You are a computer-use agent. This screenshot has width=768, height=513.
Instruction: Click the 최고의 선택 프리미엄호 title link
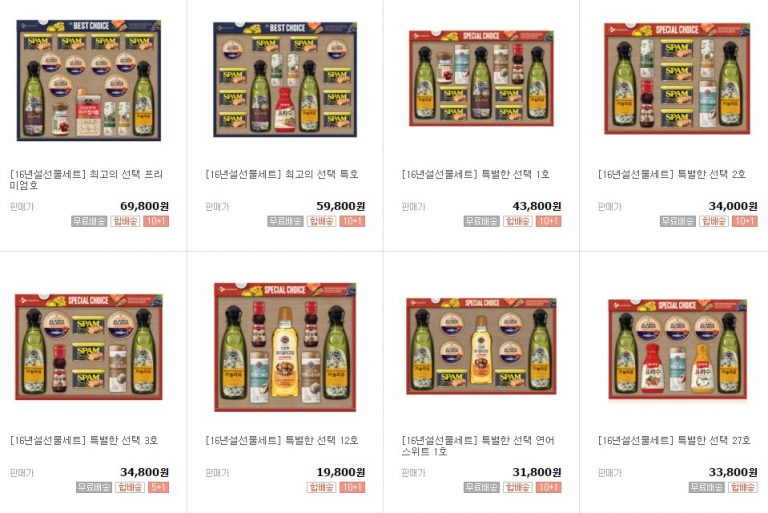pyautogui.click(x=86, y=180)
